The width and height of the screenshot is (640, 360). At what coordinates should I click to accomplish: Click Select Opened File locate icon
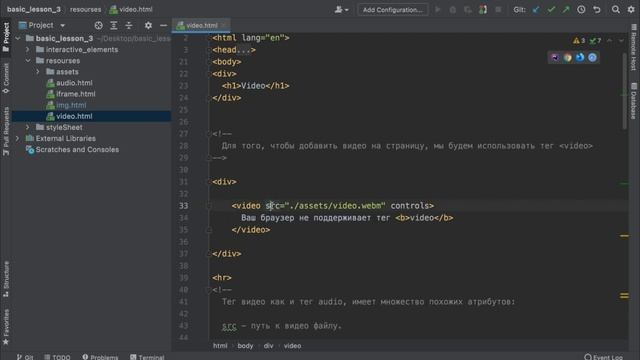click(x=98, y=25)
